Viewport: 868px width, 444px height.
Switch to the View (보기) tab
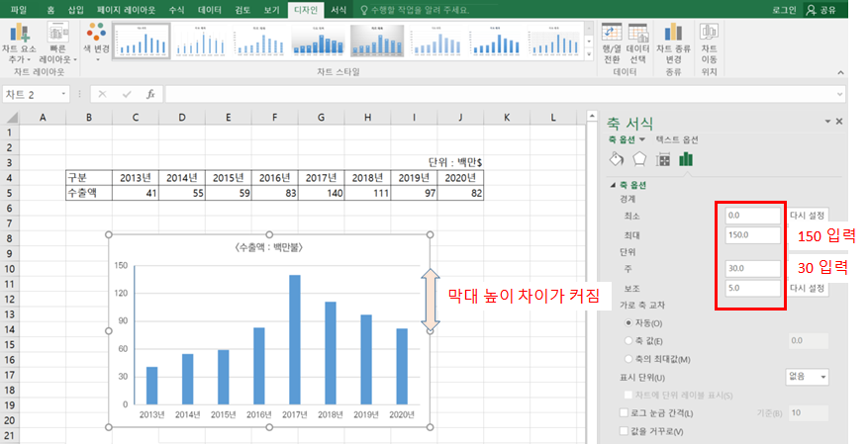(x=271, y=10)
